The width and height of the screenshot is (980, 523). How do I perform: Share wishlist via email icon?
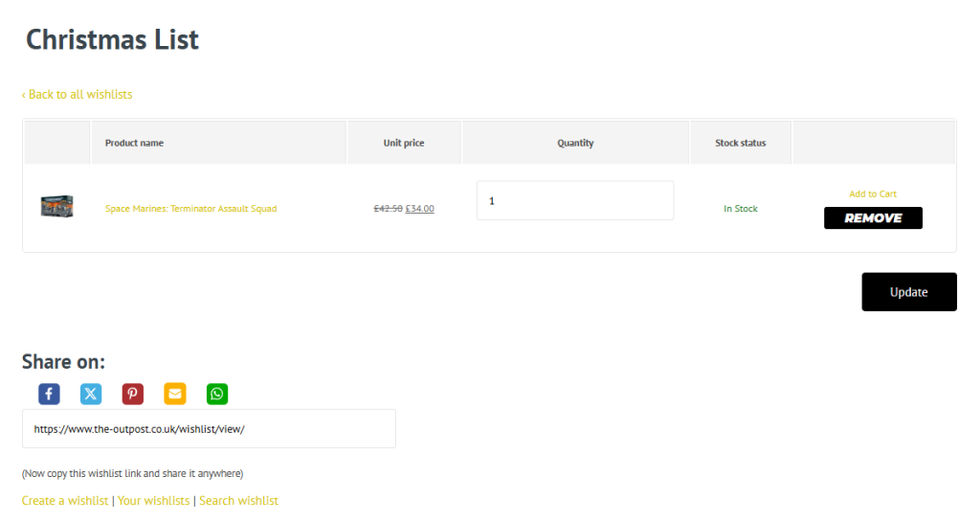click(175, 394)
